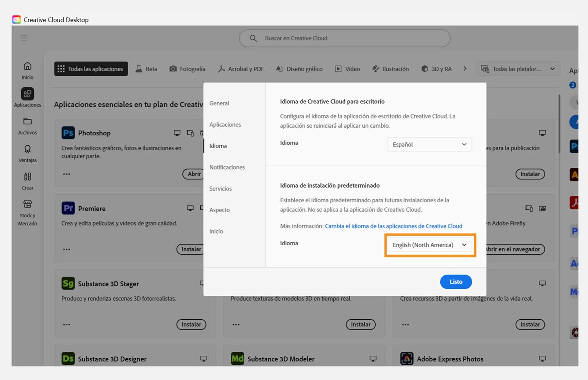
Task: Select Notificaciones in preferences sidebar
Action: coord(227,167)
